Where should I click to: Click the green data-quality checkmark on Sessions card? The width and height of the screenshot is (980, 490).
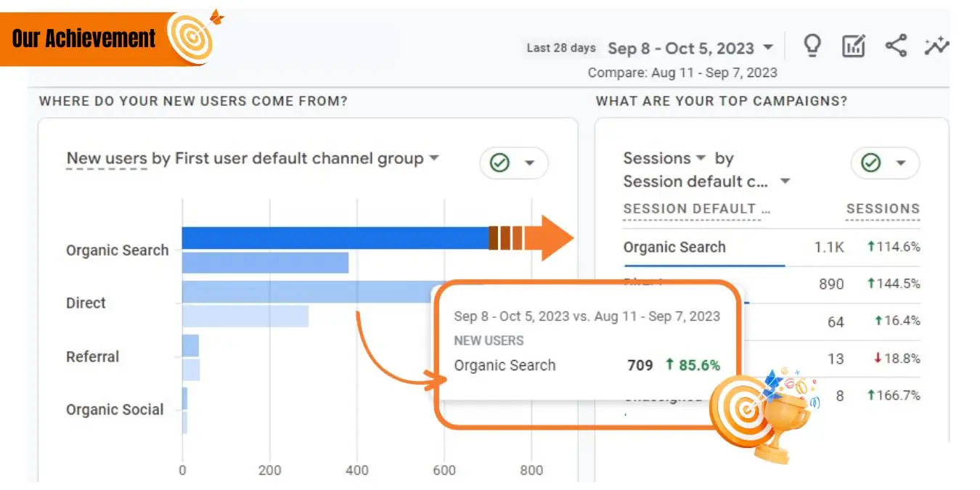(872, 163)
